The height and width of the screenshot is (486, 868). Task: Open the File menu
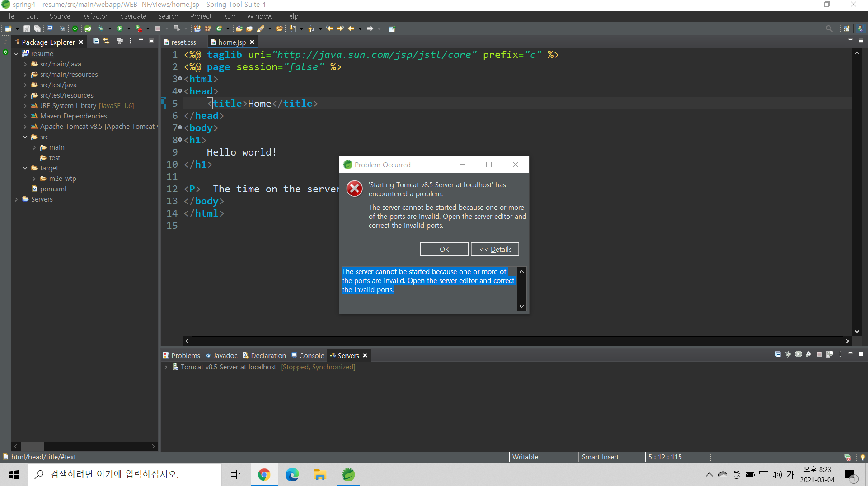click(x=9, y=16)
